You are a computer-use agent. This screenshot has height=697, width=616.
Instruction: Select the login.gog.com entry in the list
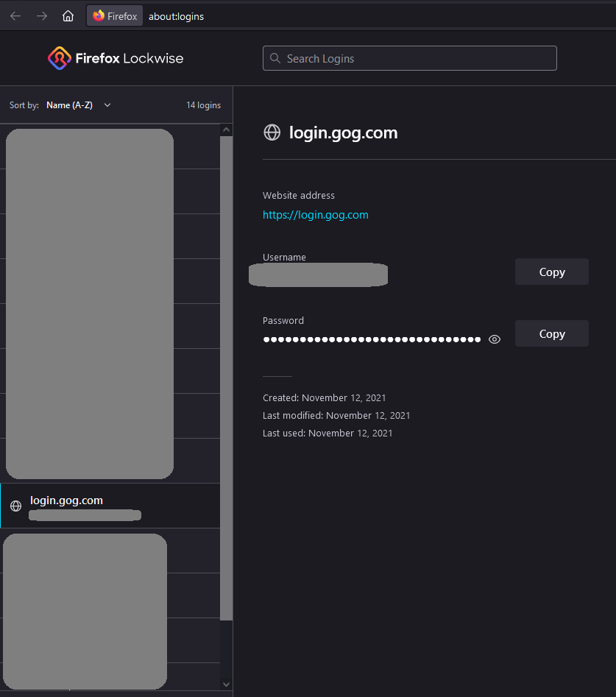tap(110, 506)
